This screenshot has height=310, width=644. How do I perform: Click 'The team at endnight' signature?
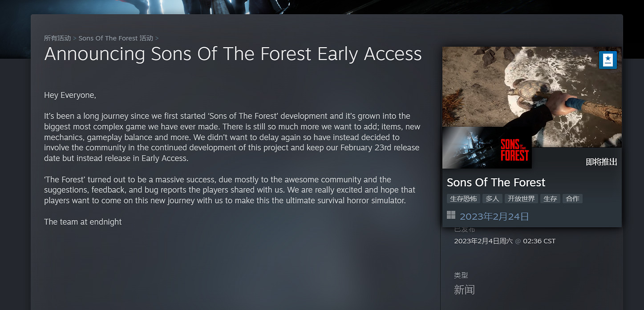[x=83, y=221]
